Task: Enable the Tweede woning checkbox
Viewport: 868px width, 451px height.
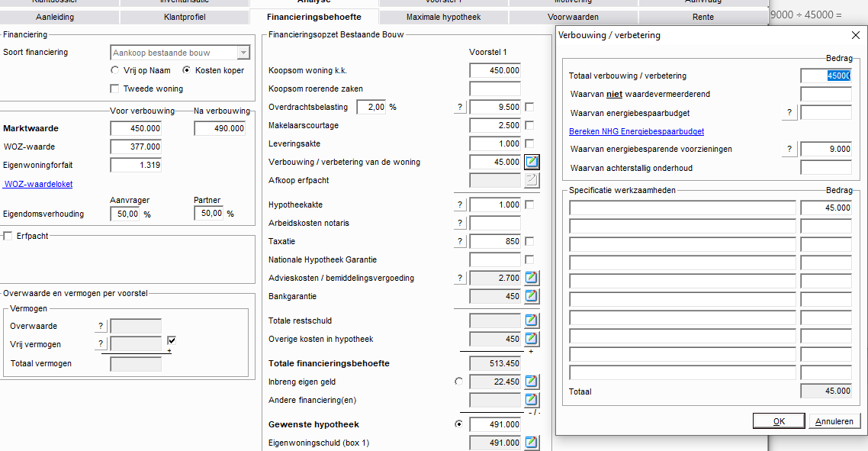Action: pos(115,89)
